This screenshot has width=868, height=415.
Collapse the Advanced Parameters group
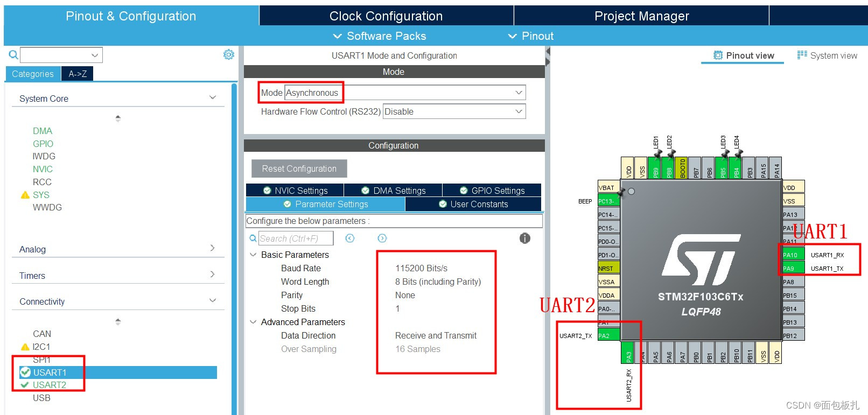coord(253,322)
